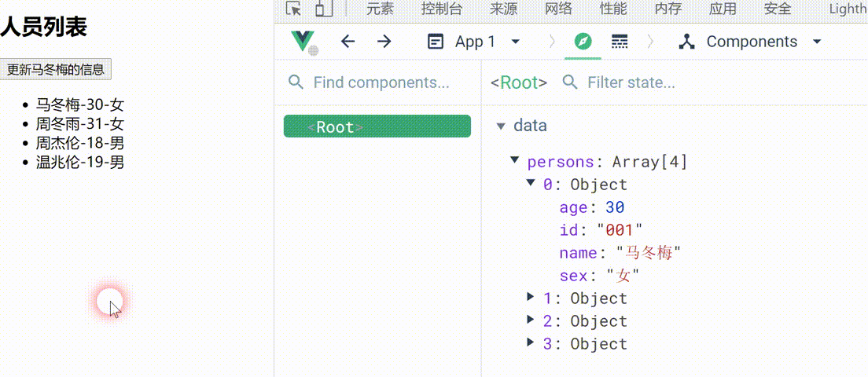Click the back arrow in Vue devtools
Image resolution: width=868 pixels, height=377 pixels.
[348, 42]
